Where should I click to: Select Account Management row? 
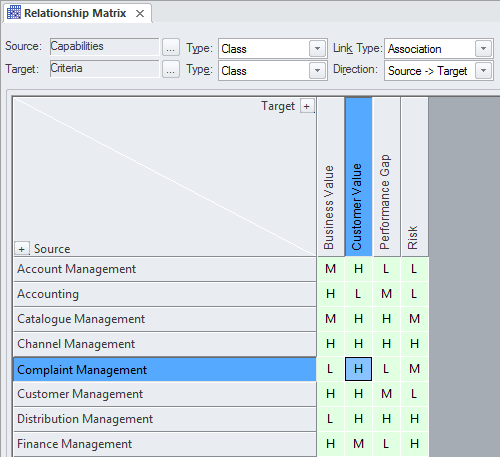pos(165,269)
